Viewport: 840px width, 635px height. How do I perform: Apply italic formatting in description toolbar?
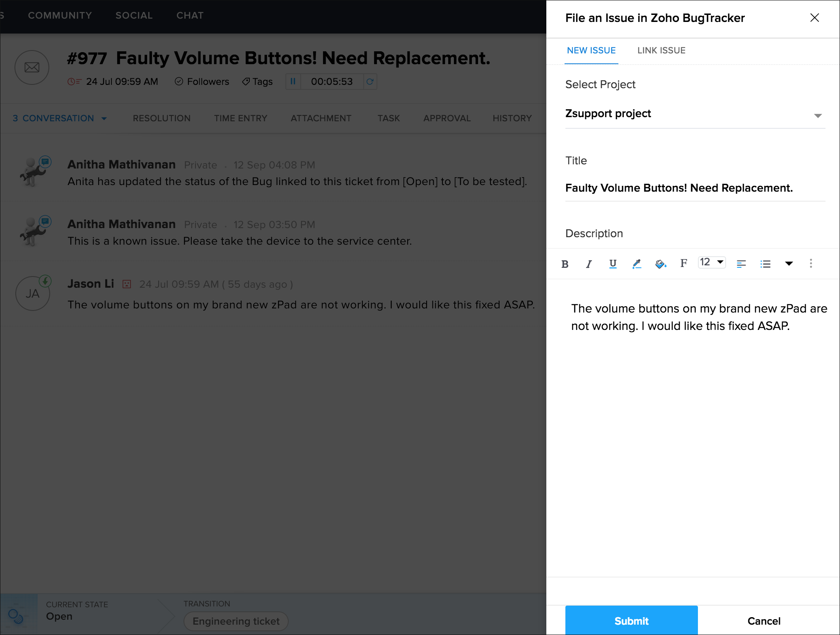(589, 264)
